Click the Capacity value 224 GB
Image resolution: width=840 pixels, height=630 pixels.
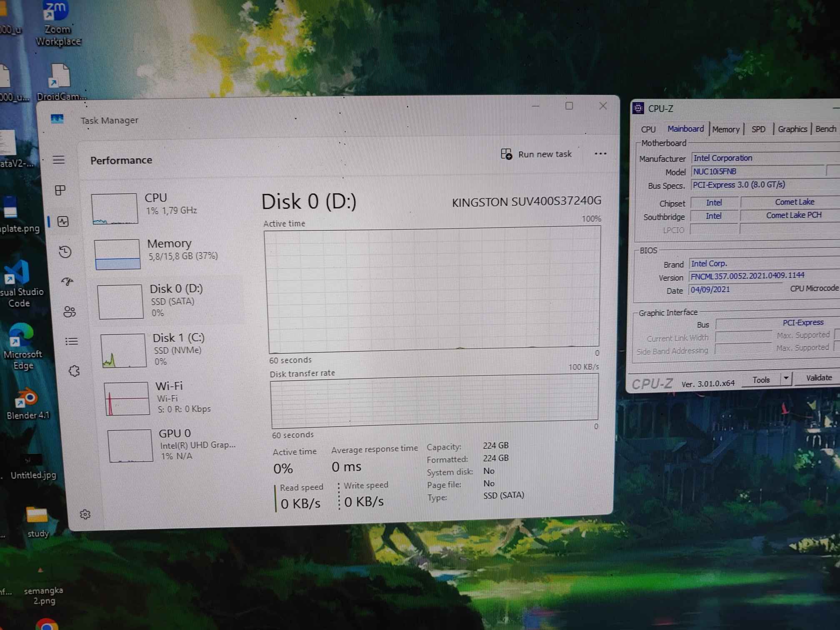click(496, 445)
